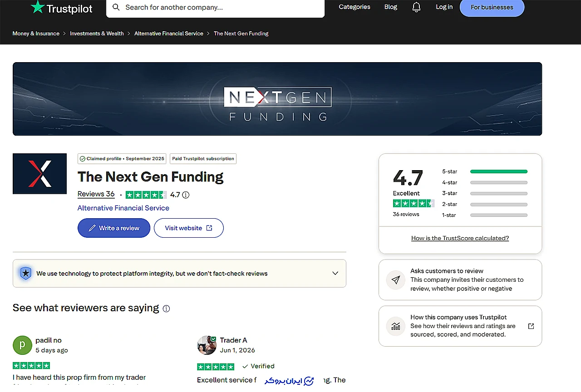Click the chart icon in Trustpilot usage card

(395, 326)
